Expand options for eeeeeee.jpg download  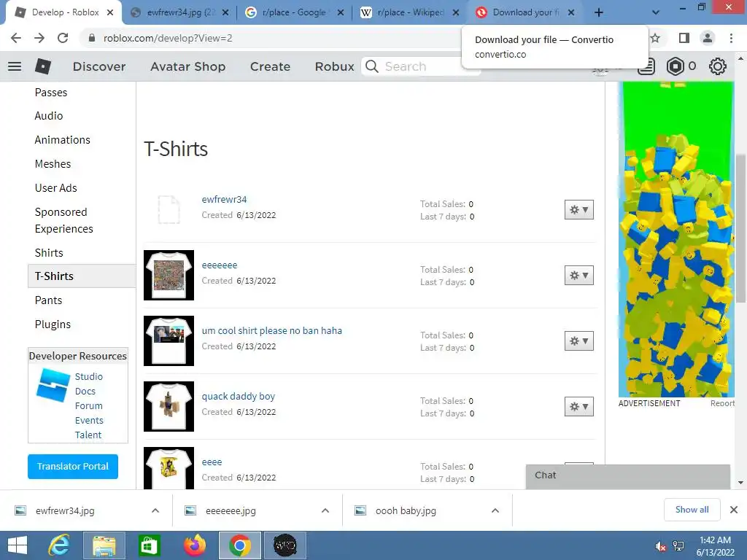[x=325, y=510]
